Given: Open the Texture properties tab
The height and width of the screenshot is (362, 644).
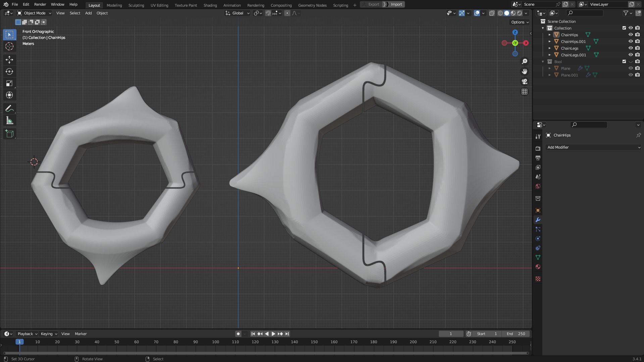Looking at the screenshot, I should (538, 279).
